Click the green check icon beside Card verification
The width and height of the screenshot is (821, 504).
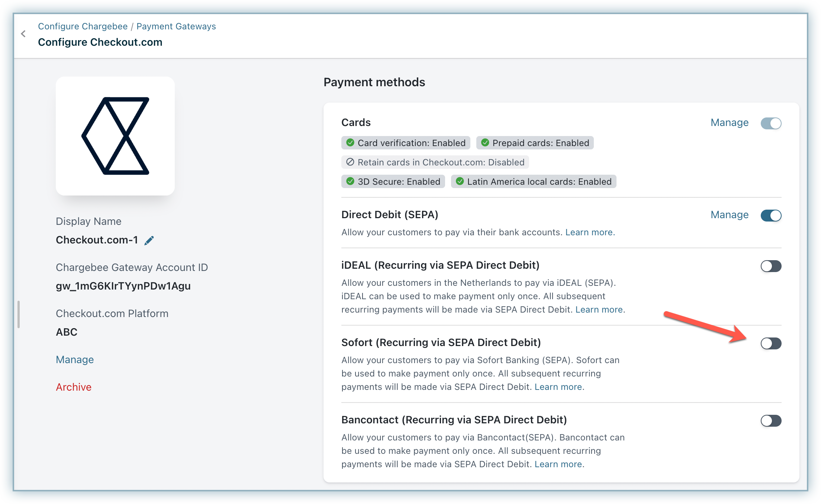tap(350, 143)
